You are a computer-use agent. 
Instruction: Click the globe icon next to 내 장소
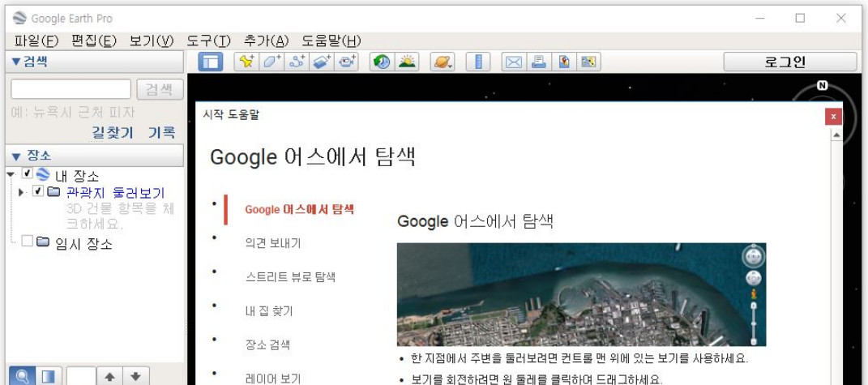click(43, 174)
